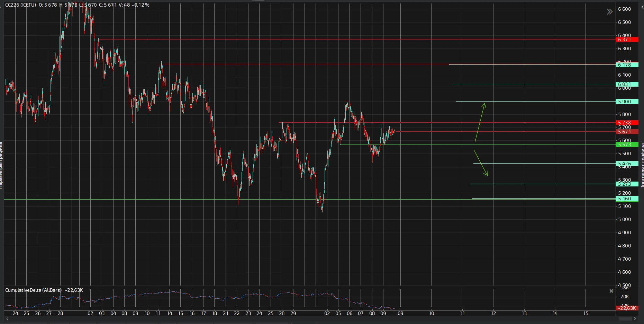Select the 5 573 green price level label
This screenshot has width=644, height=324.
point(628,145)
